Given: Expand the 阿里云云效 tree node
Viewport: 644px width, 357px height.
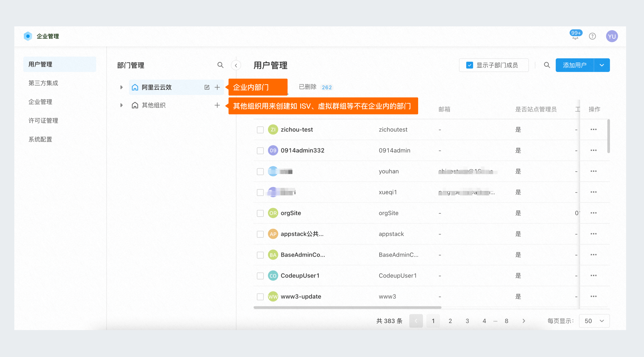Looking at the screenshot, I should point(122,87).
